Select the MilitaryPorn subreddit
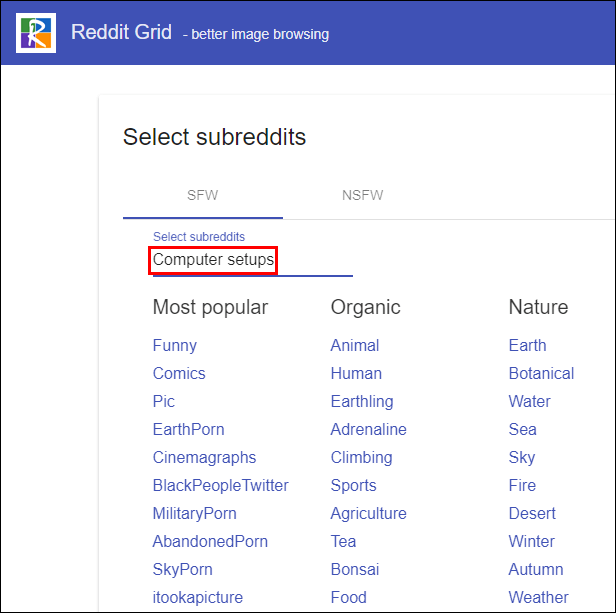Screen dimensions: 616x613 [194, 514]
